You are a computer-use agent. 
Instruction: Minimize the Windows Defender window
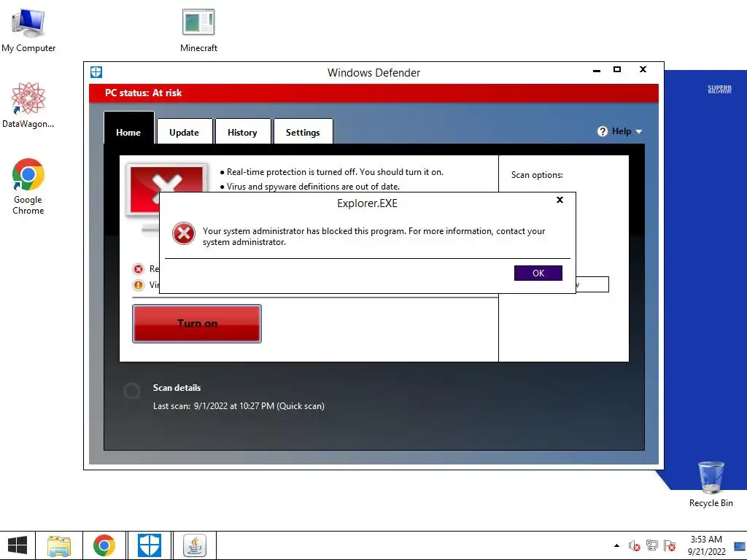coord(597,70)
